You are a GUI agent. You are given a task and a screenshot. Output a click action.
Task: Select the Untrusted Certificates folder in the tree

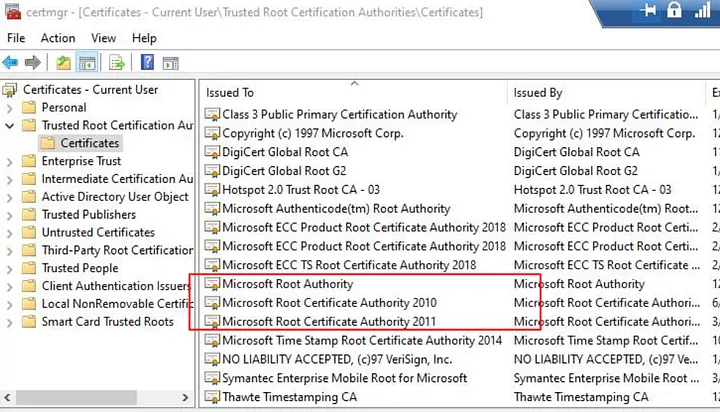click(97, 232)
